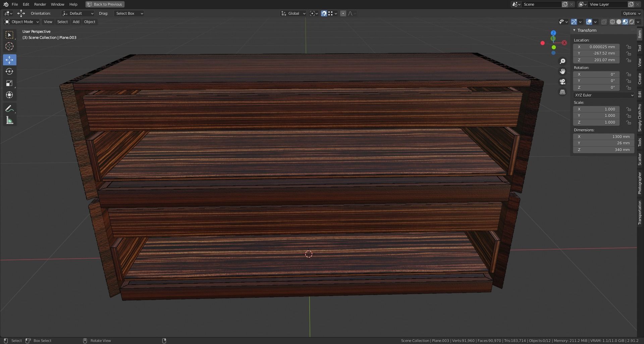Open the Orientation Default dropdown
644x344 pixels.
78,13
